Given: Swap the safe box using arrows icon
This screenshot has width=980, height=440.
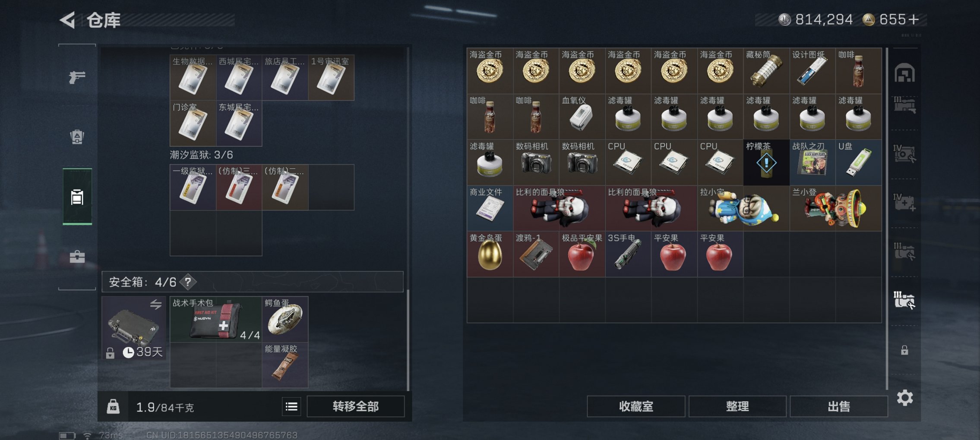Looking at the screenshot, I should point(156,305).
